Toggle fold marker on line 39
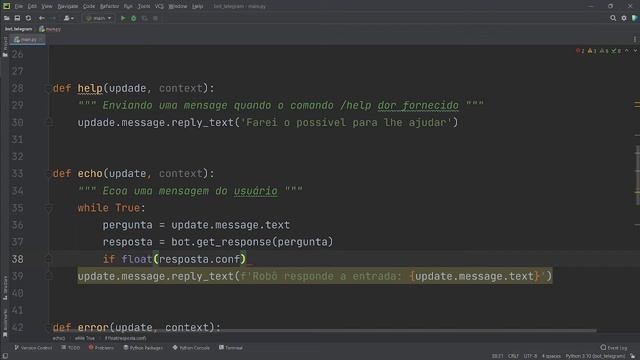This screenshot has width=640, height=360. [49, 276]
